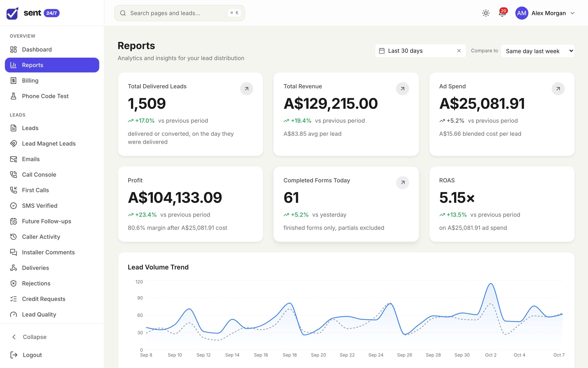Click the Caller Activity history icon

tap(13, 237)
